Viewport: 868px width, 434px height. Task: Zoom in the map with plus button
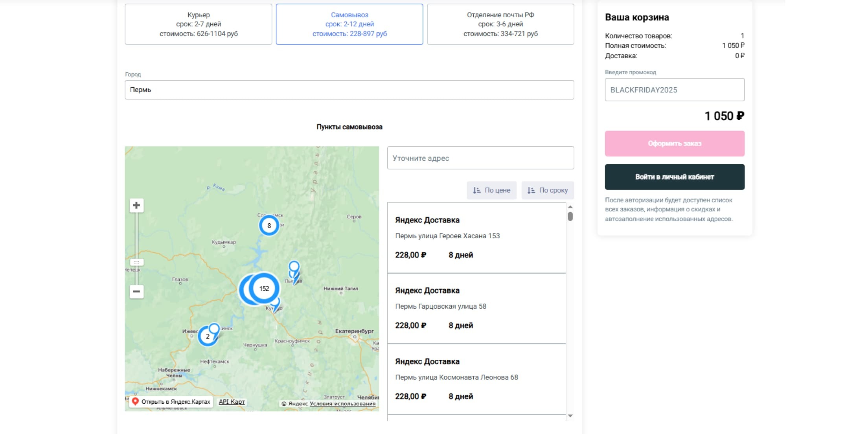pyautogui.click(x=136, y=205)
